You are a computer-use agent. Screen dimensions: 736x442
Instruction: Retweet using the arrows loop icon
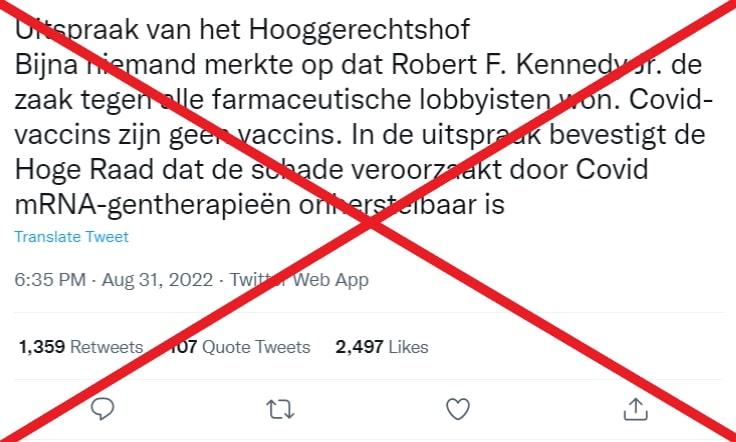280,409
